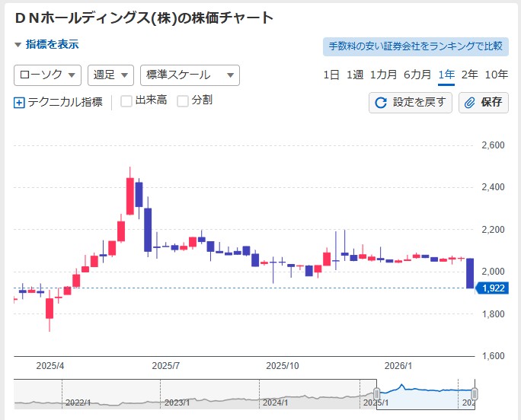Enable the 分割 split checkbox
521x420 pixels.
183,101
